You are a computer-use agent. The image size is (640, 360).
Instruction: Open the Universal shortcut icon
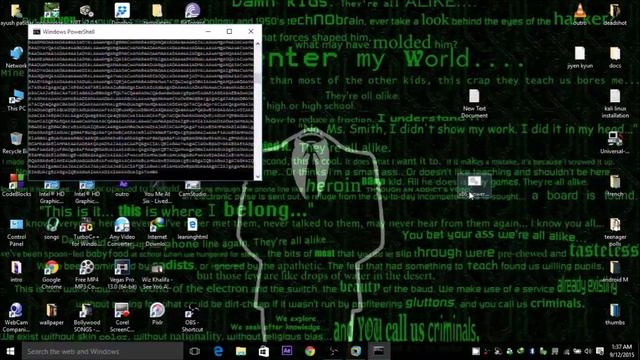point(615,143)
